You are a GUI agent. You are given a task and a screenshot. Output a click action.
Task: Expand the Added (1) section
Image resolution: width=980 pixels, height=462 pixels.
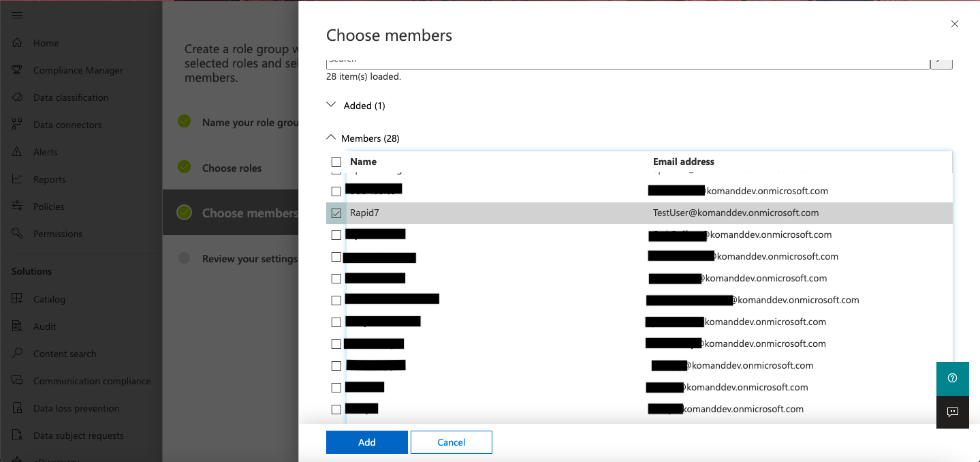[332, 105]
